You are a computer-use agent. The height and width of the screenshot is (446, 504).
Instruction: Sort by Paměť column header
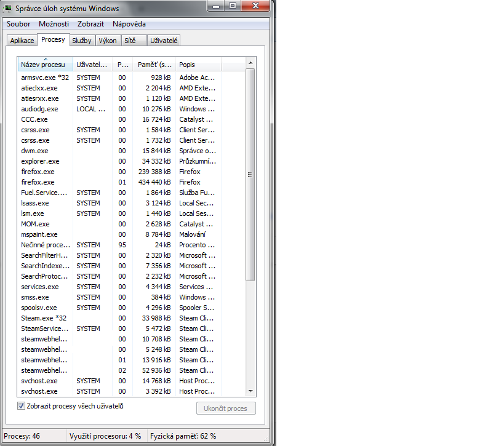(x=154, y=65)
